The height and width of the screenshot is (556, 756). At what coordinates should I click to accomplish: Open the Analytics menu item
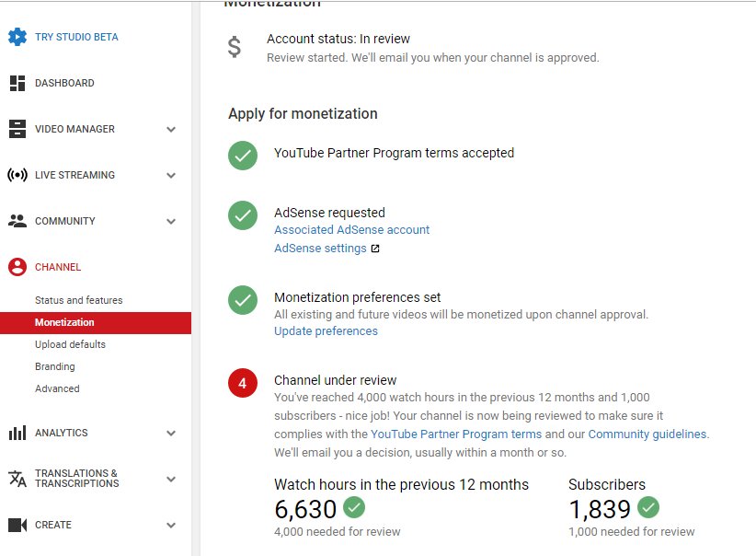62,433
